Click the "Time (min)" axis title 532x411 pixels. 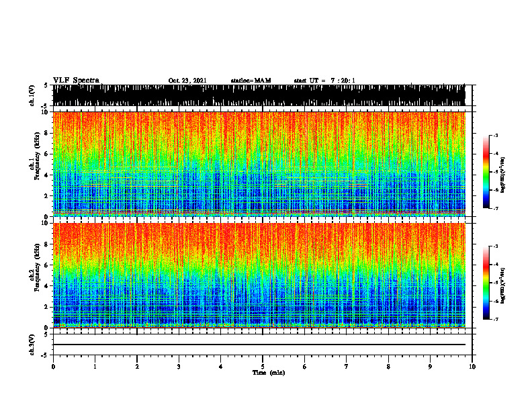click(x=269, y=373)
